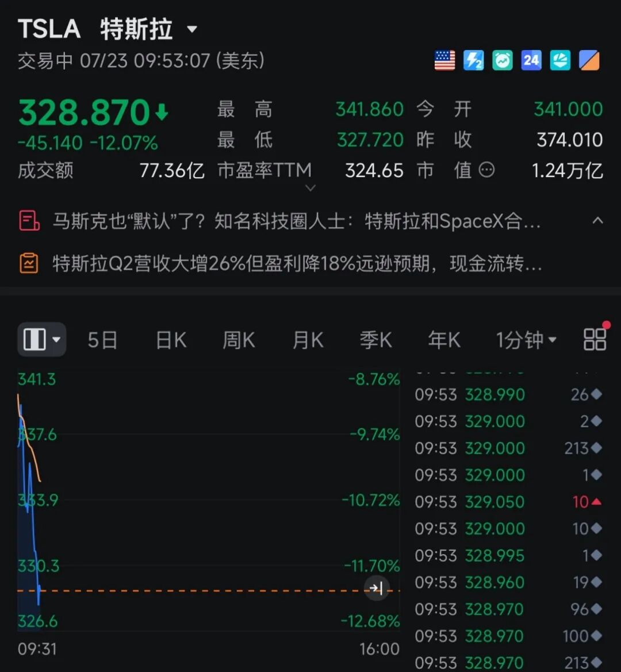
Task: Tap the trading status 交易中 07/23 09:53:07
Action: click(141, 61)
